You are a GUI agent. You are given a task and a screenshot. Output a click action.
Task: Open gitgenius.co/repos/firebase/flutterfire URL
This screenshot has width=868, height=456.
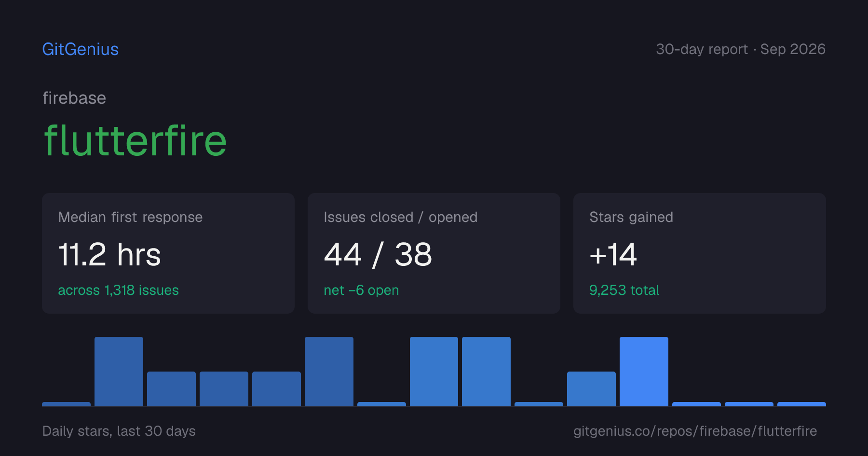coord(695,431)
